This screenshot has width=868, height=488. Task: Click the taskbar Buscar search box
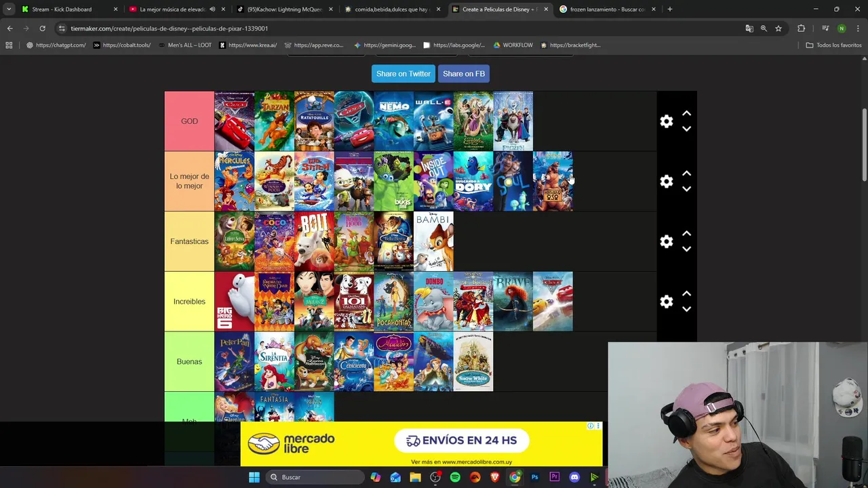315,477
